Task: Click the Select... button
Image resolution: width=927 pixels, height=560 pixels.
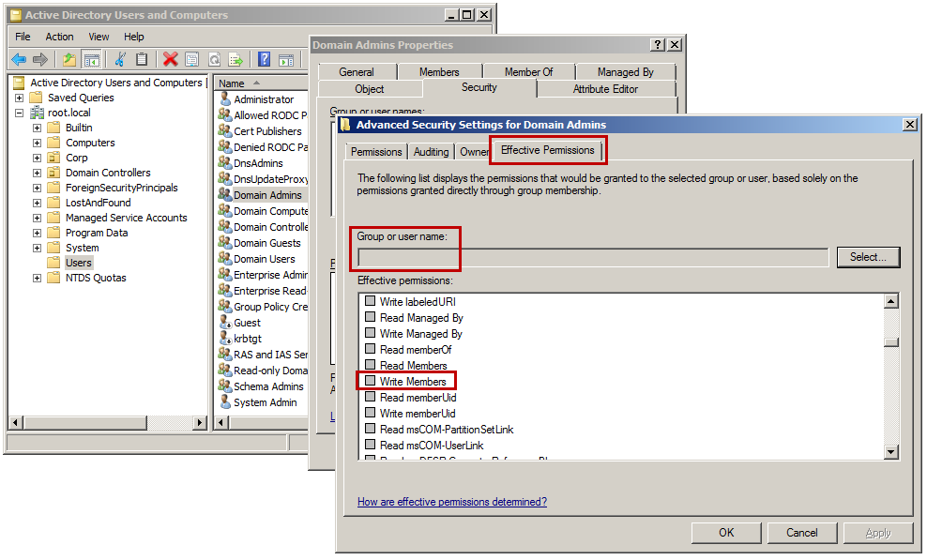Action: [x=868, y=257]
